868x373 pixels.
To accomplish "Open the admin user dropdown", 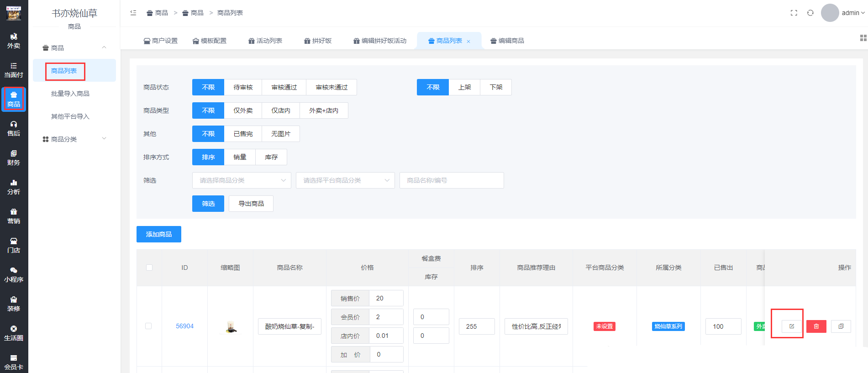I will pyautogui.click(x=853, y=13).
